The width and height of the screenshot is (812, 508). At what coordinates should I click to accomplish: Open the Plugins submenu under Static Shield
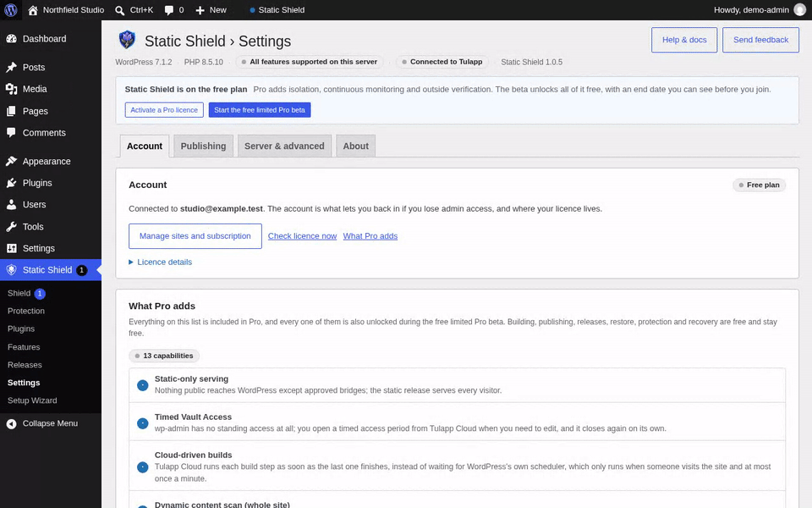point(21,329)
